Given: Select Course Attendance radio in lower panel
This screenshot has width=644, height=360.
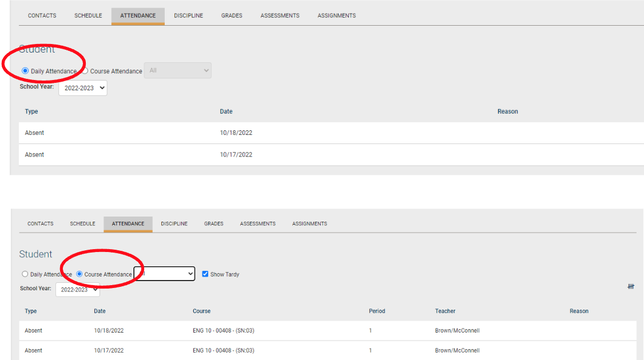Looking at the screenshot, I should 79,274.
